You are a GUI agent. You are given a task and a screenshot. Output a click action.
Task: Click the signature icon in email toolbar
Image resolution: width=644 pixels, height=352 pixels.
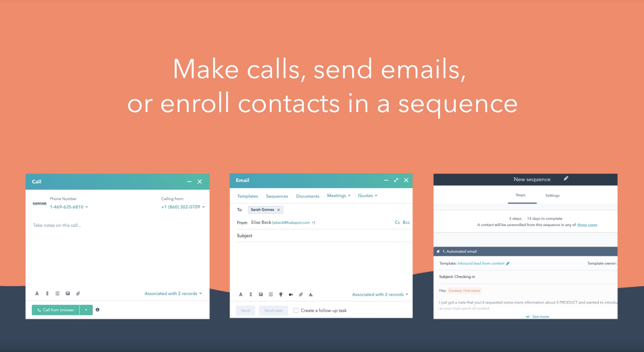tap(311, 295)
